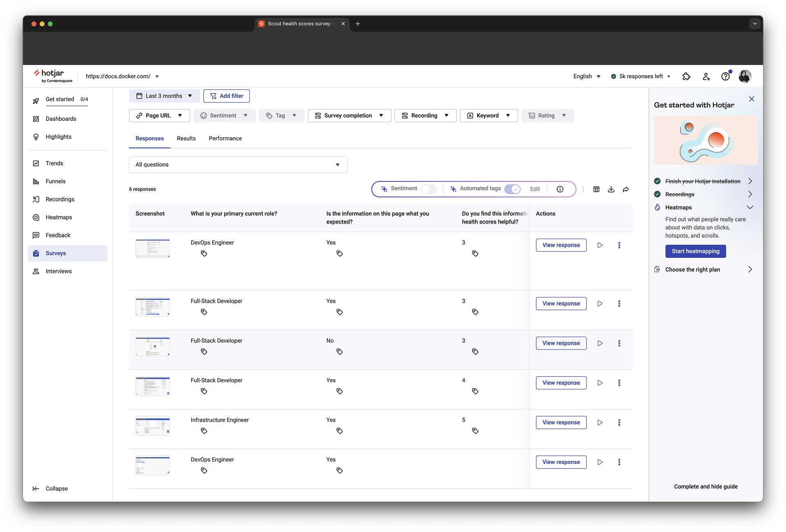The image size is (786, 532).
Task: Click the invite user icon in header
Action: click(706, 76)
